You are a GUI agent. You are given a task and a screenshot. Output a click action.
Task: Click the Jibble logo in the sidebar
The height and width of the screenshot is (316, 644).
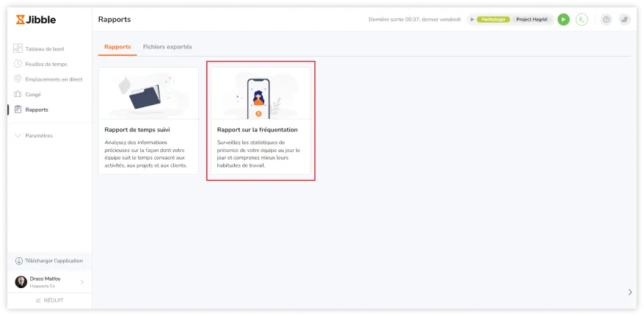pos(36,20)
